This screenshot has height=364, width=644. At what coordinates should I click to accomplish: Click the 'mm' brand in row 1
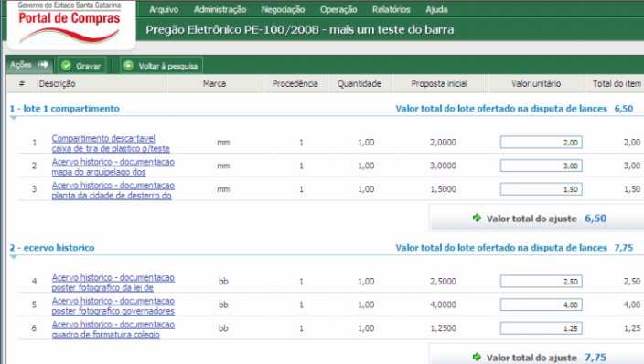pos(223,143)
